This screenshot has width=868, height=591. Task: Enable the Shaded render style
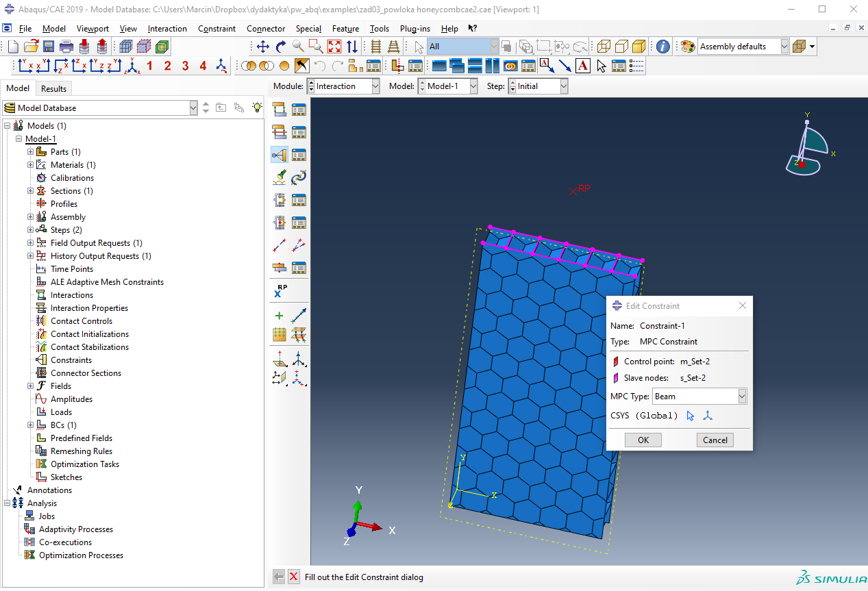click(x=638, y=47)
